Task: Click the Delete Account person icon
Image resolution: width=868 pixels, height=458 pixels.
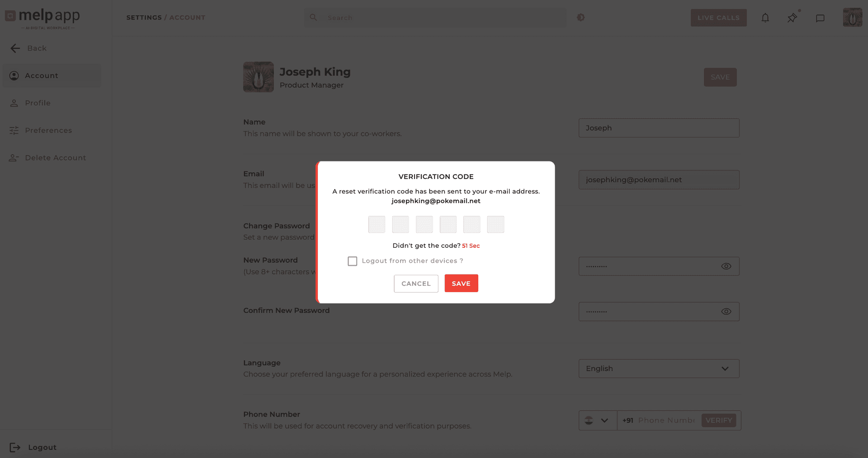Action: (x=13, y=157)
